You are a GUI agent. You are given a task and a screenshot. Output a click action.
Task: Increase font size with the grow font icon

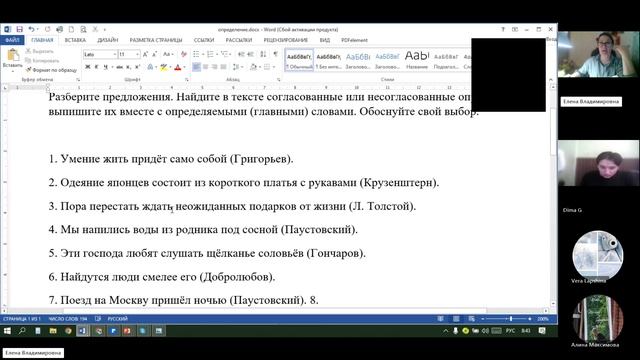pos(145,54)
